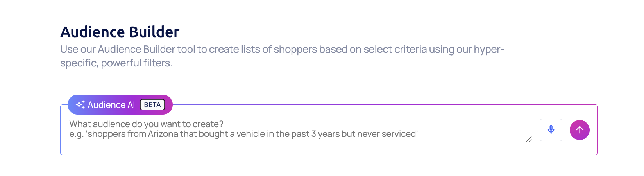
Task: Click the microphone voice input icon
Action: click(551, 130)
